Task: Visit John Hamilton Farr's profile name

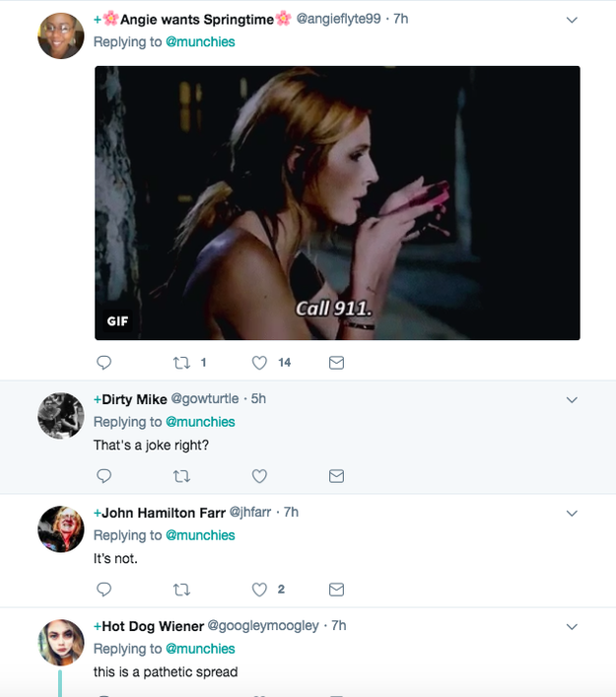Action: click(x=163, y=513)
